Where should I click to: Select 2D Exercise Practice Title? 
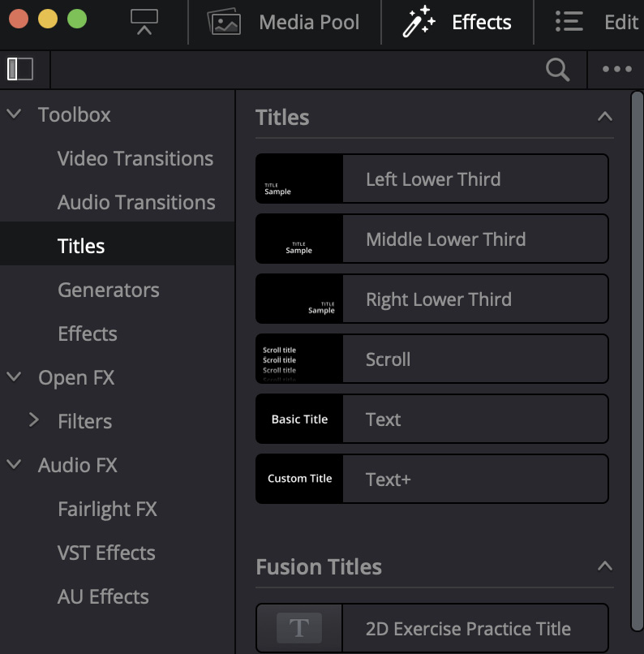coord(468,629)
